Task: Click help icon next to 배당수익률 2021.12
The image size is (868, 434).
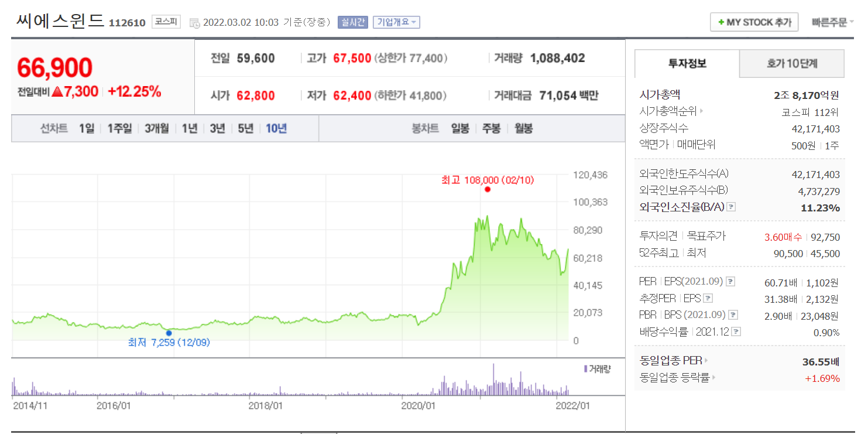Action: pyautogui.click(x=736, y=332)
